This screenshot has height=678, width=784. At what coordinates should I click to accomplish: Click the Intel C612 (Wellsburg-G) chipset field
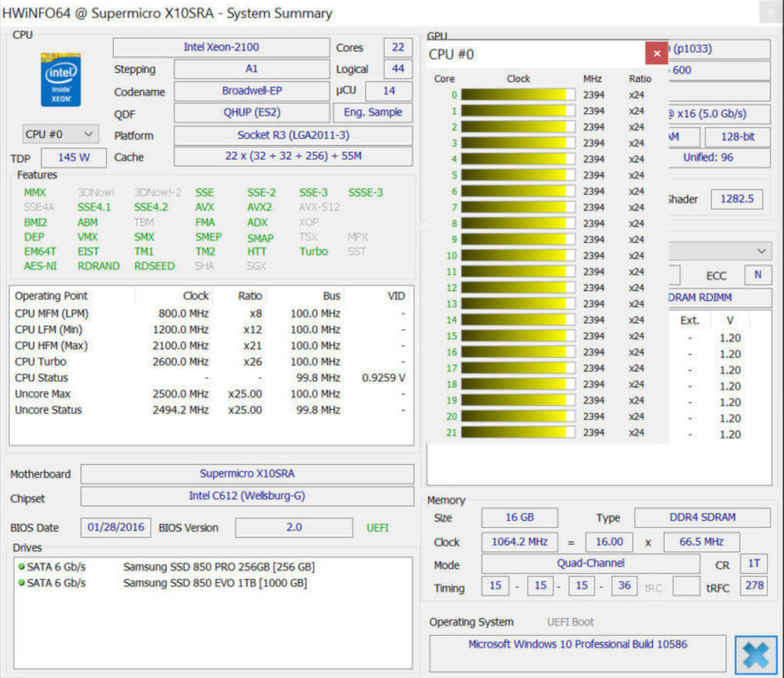click(x=247, y=496)
